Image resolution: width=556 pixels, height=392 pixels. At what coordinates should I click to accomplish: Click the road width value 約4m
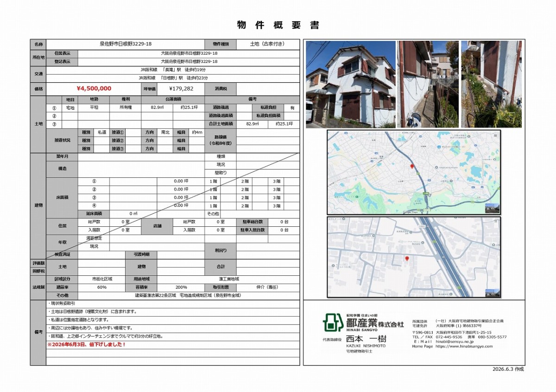click(x=197, y=132)
